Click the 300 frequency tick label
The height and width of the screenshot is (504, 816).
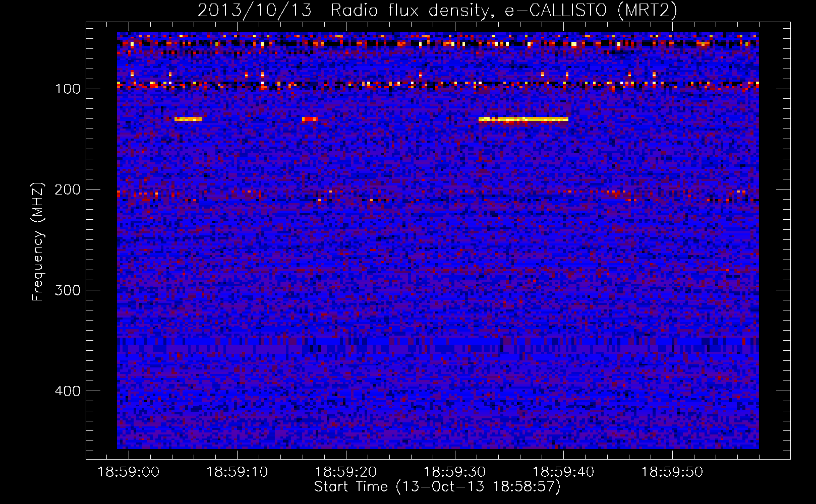point(68,290)
